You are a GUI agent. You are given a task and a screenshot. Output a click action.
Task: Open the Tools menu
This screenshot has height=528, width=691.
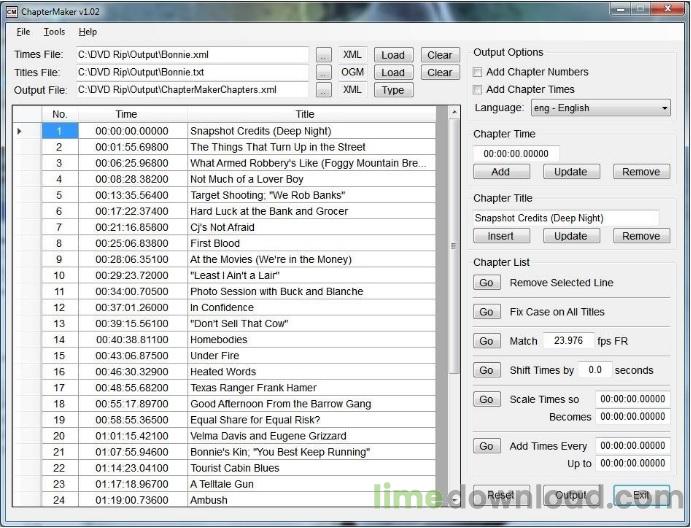54,32
